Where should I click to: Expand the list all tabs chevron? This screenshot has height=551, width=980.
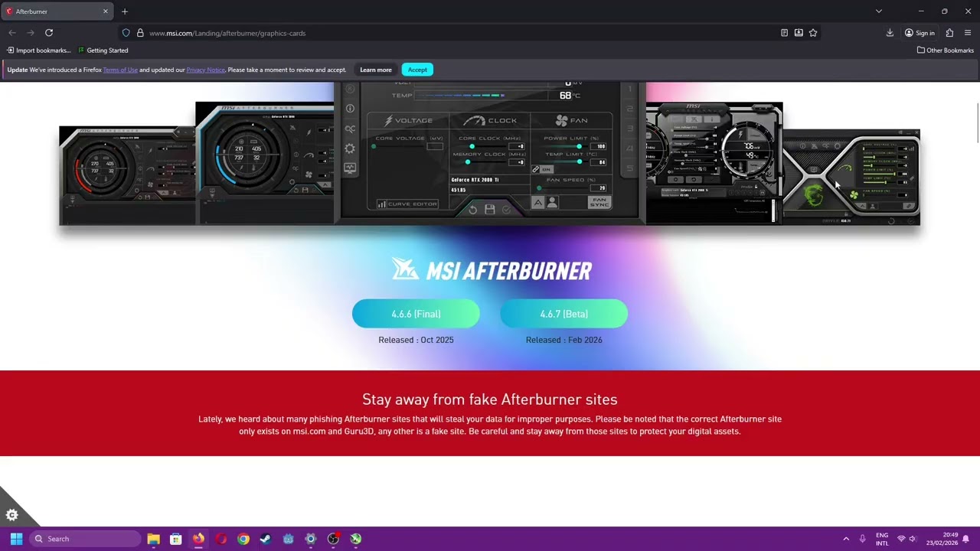[879, 11]
